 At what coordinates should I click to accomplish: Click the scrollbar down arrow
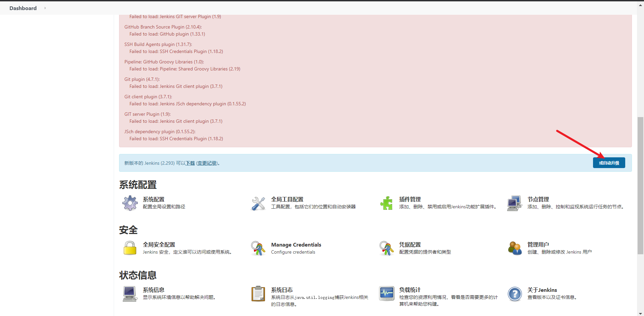[x=640, y=313]
